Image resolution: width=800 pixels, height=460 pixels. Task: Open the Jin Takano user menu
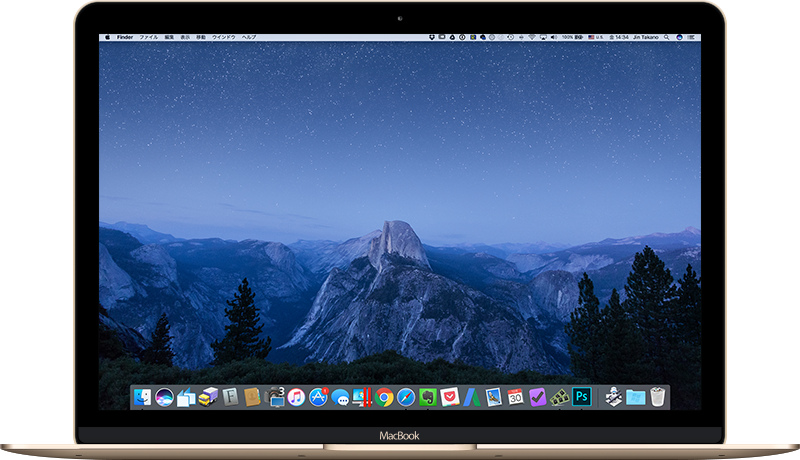tap(646, 37)
